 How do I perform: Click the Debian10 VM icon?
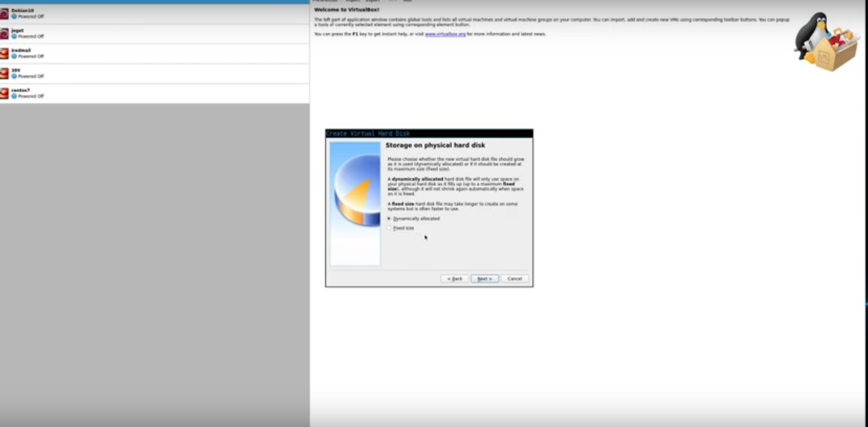[x=4, y=14]
